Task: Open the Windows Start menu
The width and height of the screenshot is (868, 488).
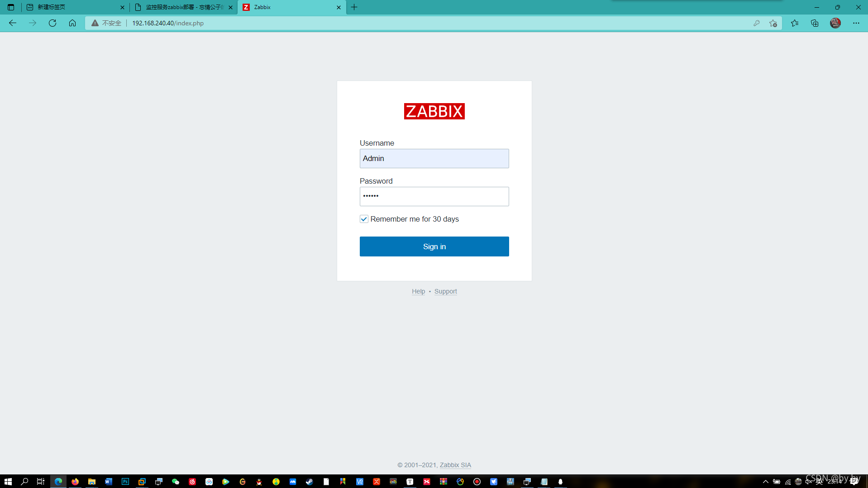Action: [x=8, y=482]
